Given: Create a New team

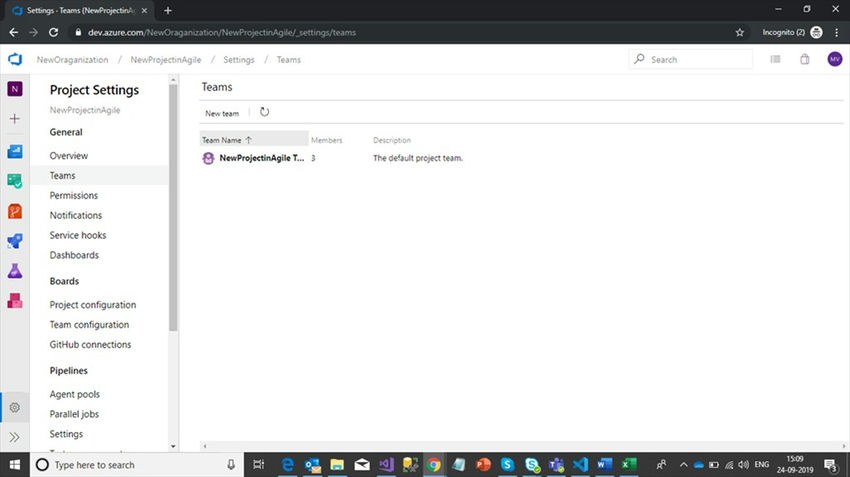Looking at the screenshot, I should point(222,113).
